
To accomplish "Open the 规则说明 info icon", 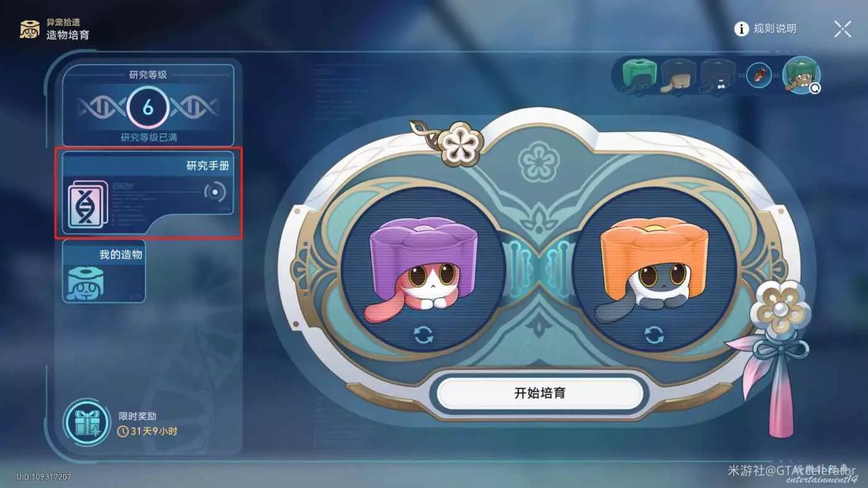I will click(742, 29).
